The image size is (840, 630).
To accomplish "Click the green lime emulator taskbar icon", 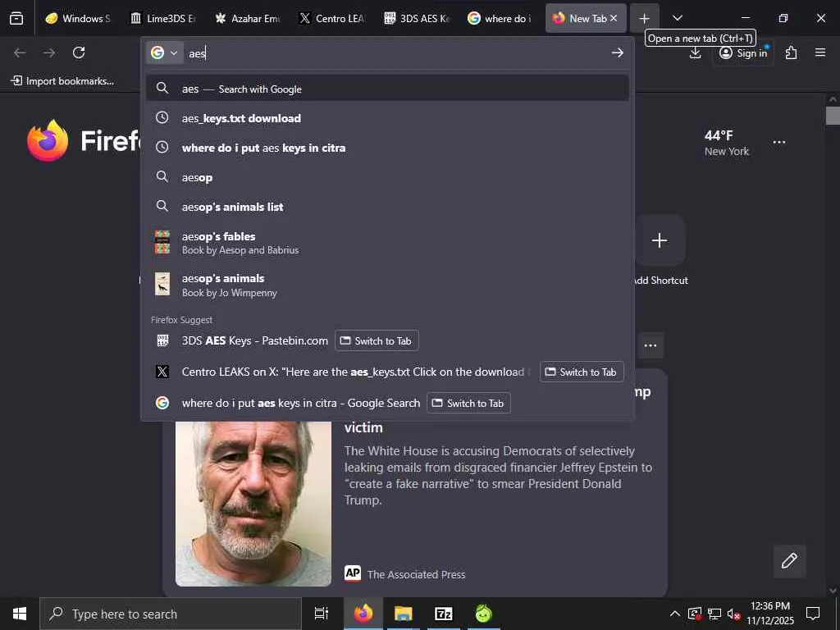I will pyautogui.click(x=483, y=614).
